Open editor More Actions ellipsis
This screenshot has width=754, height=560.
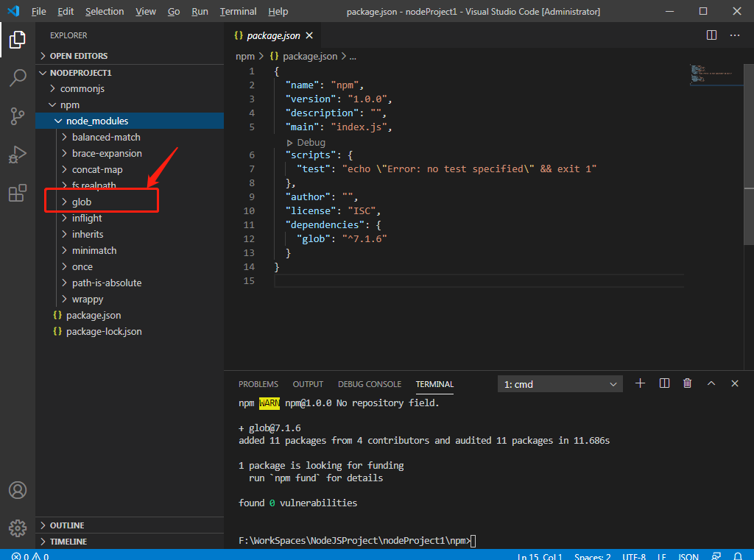tap(735, 35)
